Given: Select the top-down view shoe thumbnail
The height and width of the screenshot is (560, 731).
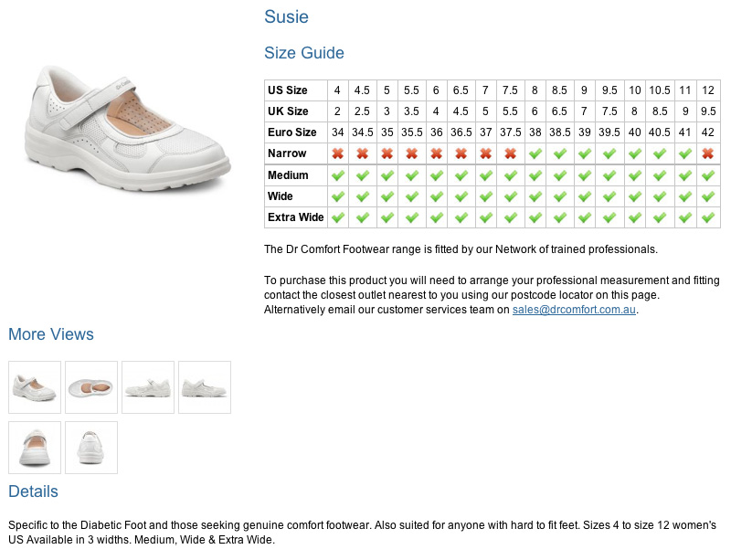Looking at the screenshot, I should pos(91,387).
